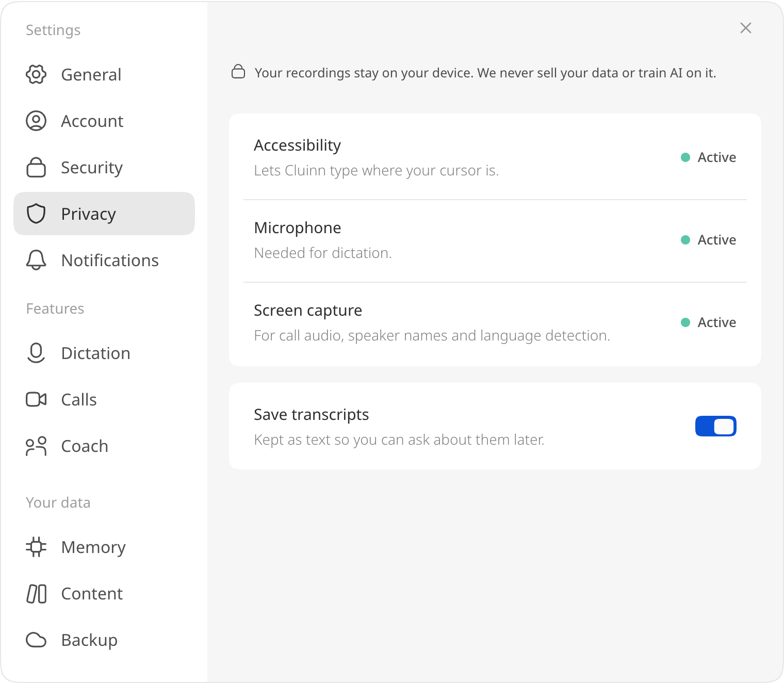Click the Privacy shield icon
Viewport: 784px width, 683px height.
[36, 214]
